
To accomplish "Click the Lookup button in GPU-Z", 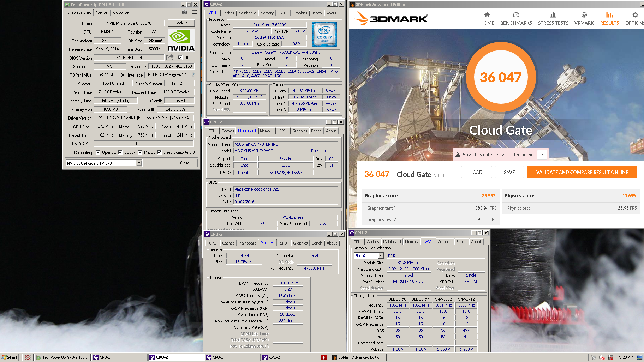I will click(x=181, y=23).
